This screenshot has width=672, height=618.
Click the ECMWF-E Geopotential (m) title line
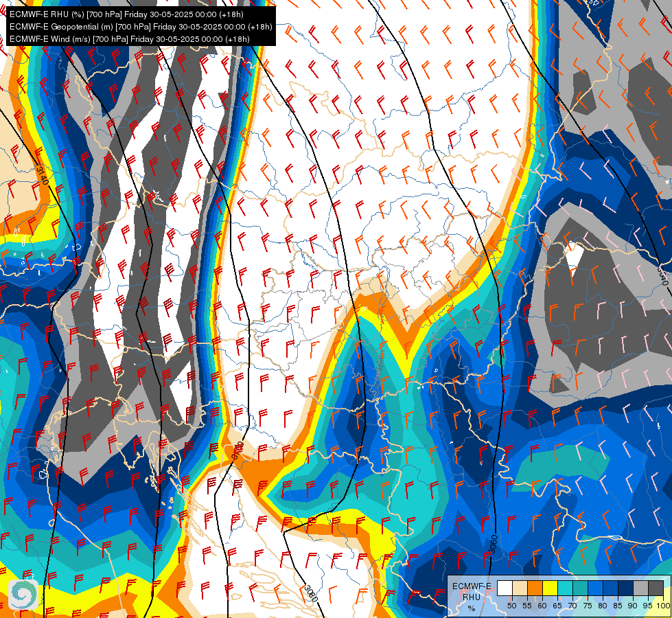tap(141, 27)
